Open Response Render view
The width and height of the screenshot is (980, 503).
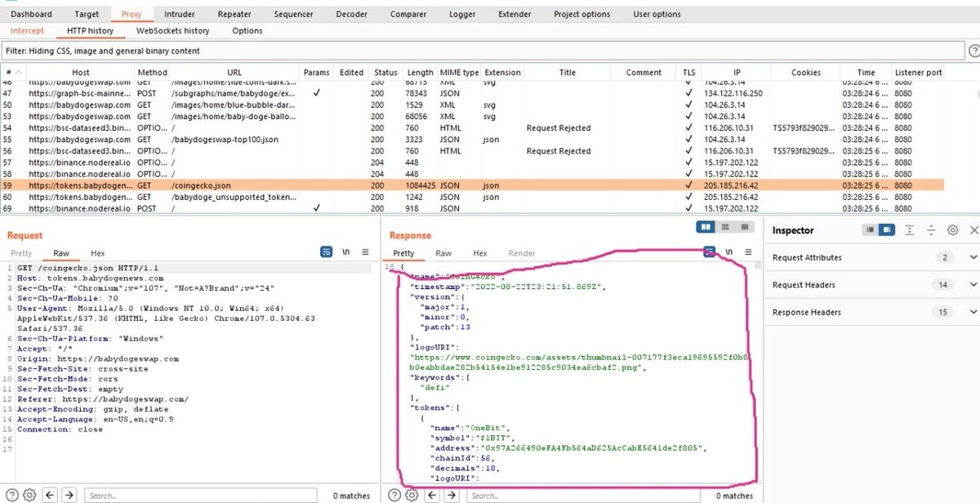[522, 253]
